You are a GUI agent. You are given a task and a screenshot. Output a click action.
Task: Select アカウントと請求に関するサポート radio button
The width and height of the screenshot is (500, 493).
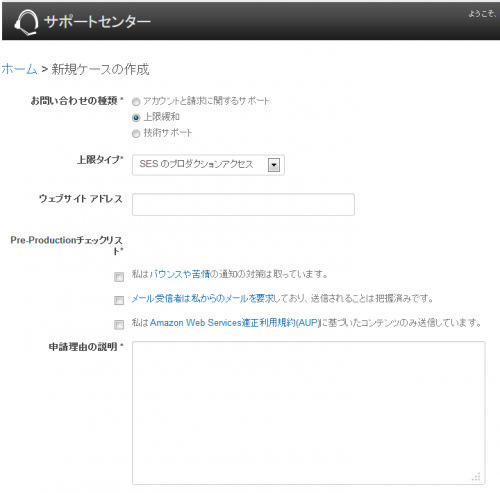[x=136, y=101]
